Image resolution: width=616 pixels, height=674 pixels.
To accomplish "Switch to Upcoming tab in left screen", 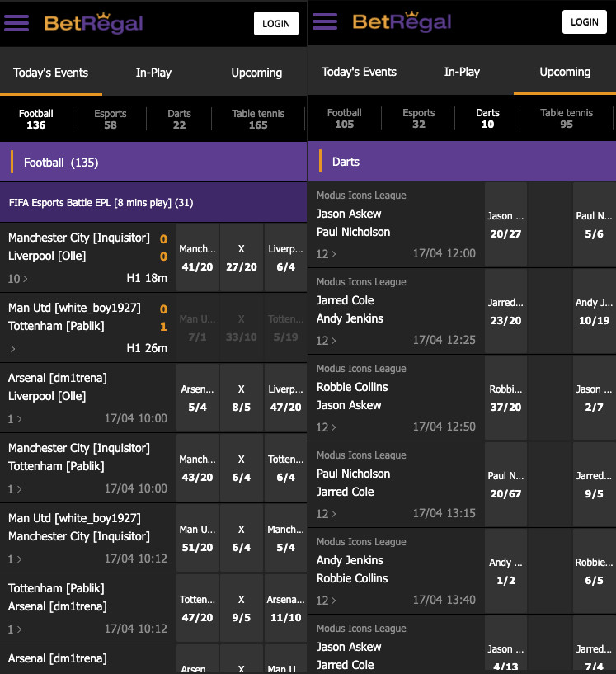I will (256, 73).
